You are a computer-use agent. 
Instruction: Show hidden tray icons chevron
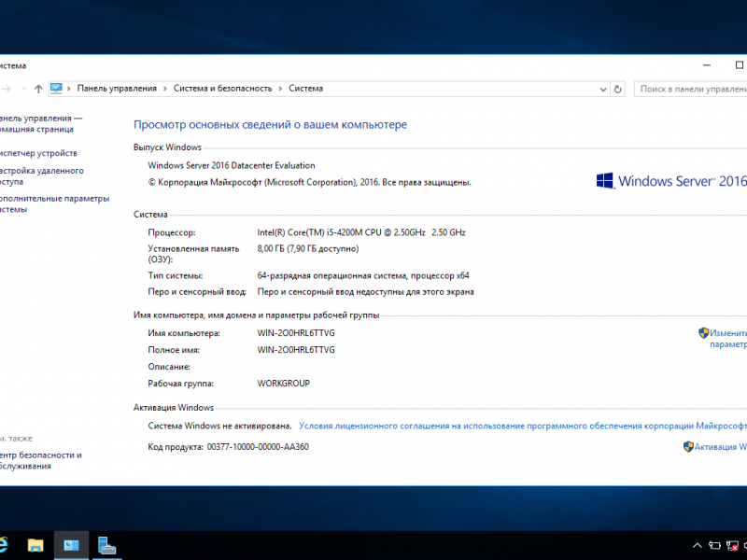[697, 546]
